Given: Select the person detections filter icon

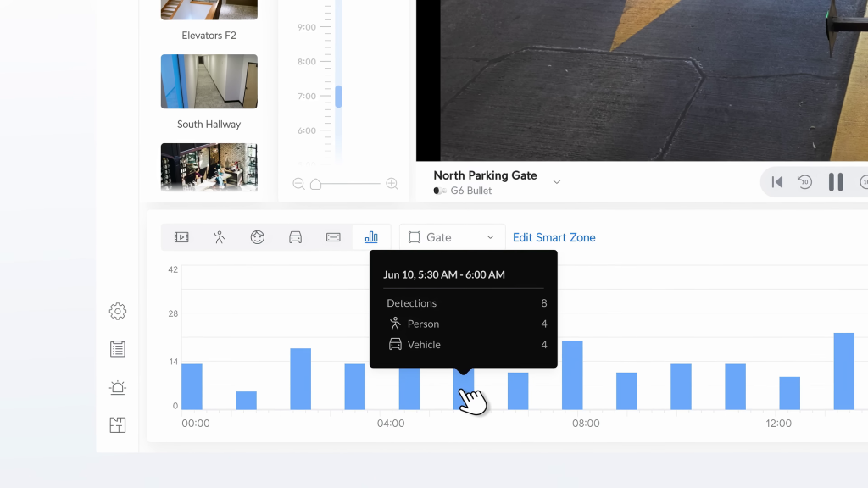Looking at the screenshot, I should pos(220,237).
